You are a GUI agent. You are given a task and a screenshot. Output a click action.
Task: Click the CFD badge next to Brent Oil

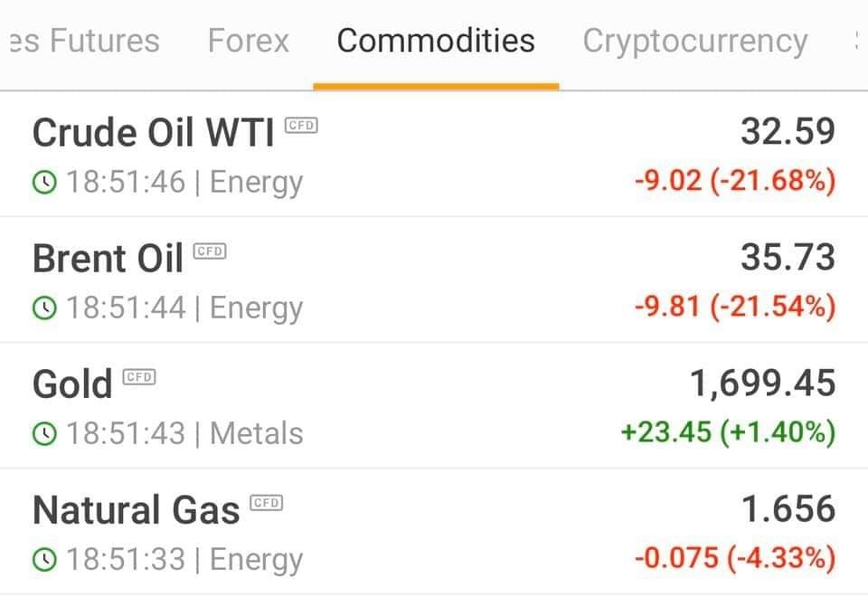210,251
